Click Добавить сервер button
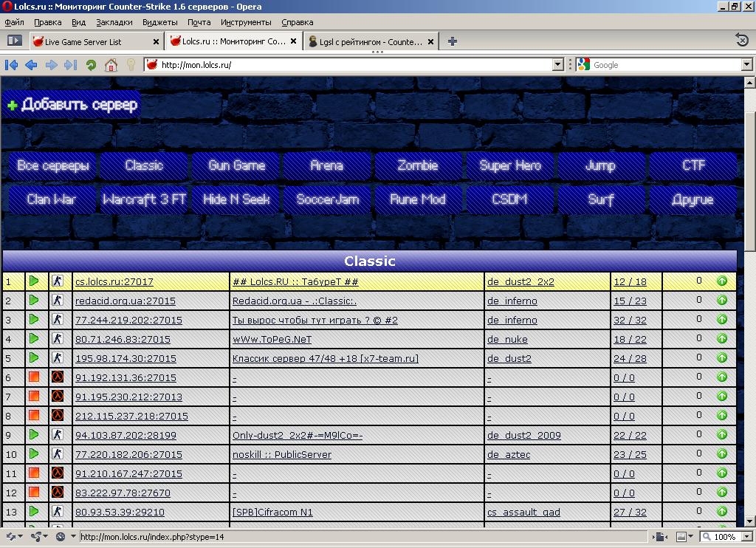This screenshot has width=756, height=548. click(x=72, y=104)
